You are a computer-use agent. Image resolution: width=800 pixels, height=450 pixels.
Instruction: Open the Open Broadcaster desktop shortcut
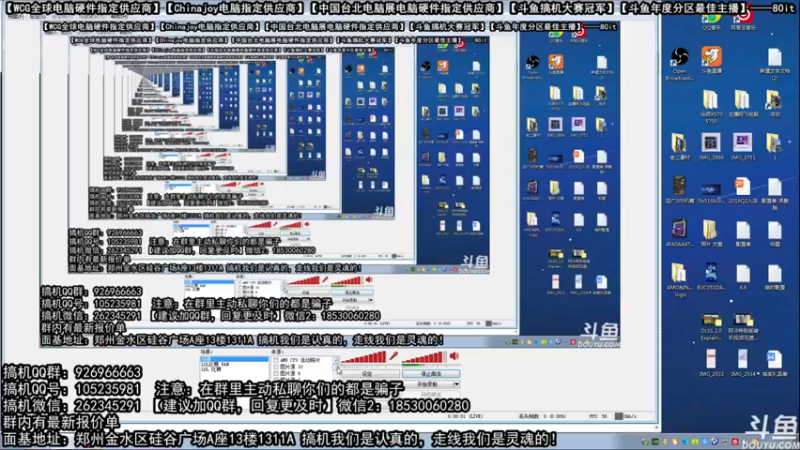coord(680,63)
